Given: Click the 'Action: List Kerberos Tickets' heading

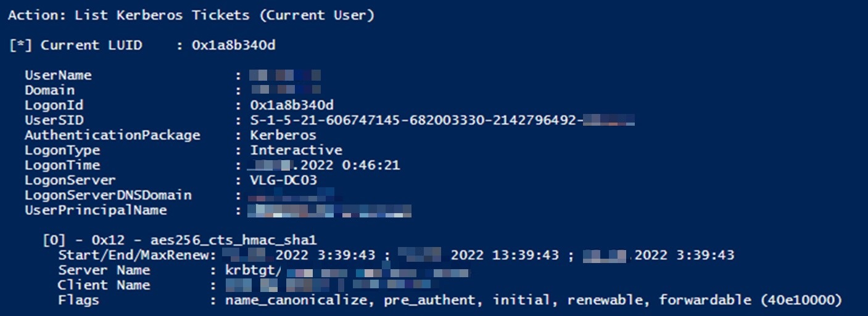Looking at the screenshot, I should pos(191,15).
